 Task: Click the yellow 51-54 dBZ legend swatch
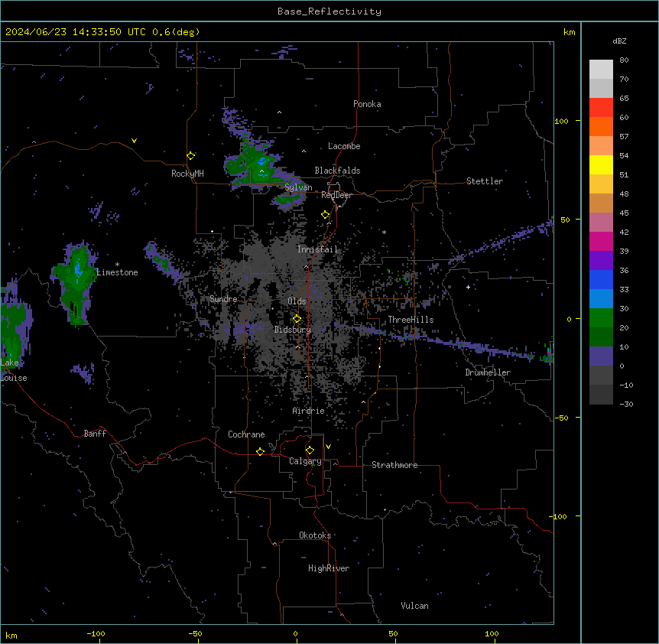click(x=601, y=164)
